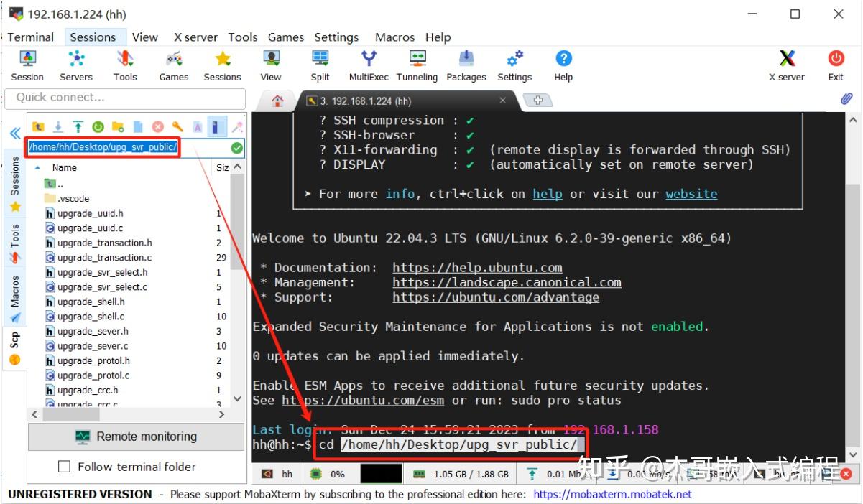Image resolution: width=863 pixels, height=504 pixels.
Task: Download the selected remote file
Action: tap(57, 127)
